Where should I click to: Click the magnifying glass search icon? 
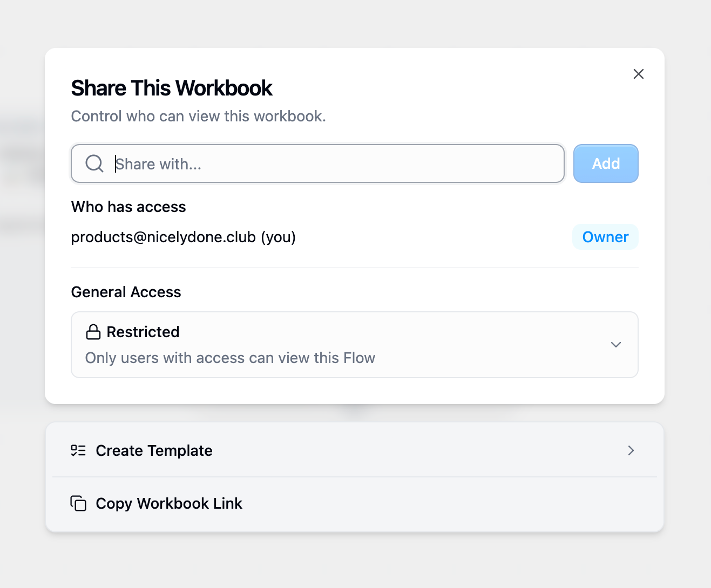click(94, 163)
